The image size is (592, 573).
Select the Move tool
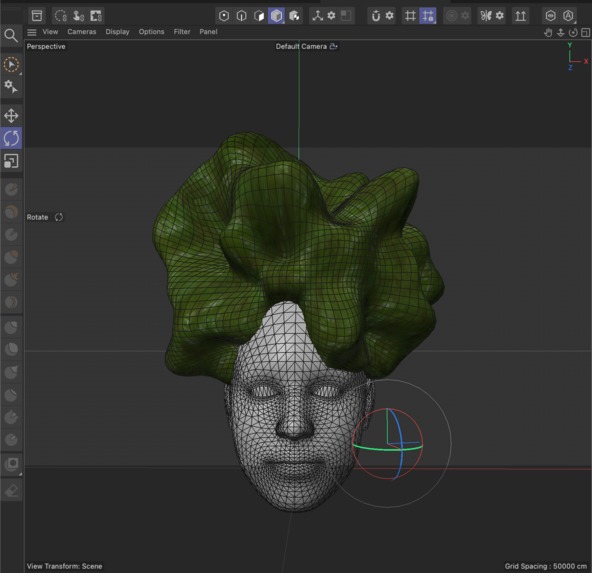click(x=11, y=116)
